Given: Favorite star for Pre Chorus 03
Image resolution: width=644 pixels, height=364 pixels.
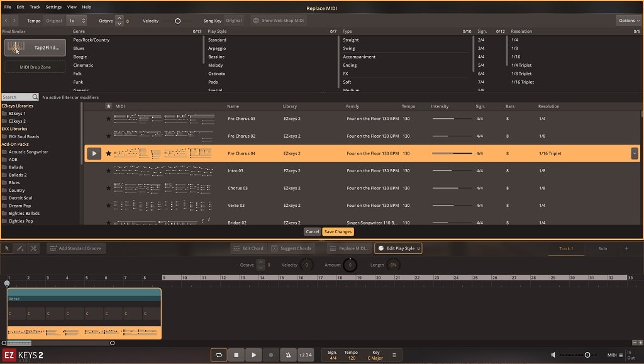Looking at the screenshot, I should (108, 119).
